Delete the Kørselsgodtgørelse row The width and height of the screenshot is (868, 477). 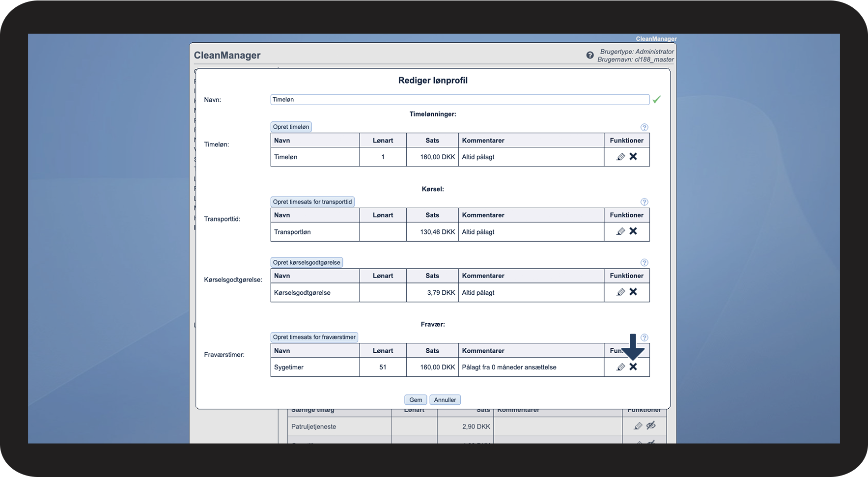[633, 292]
